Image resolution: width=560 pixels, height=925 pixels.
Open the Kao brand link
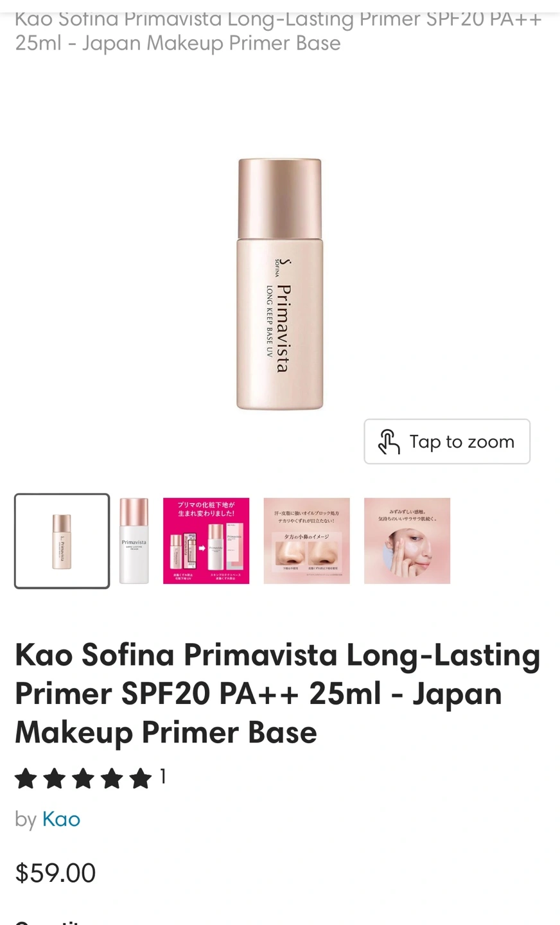(61, 819)
